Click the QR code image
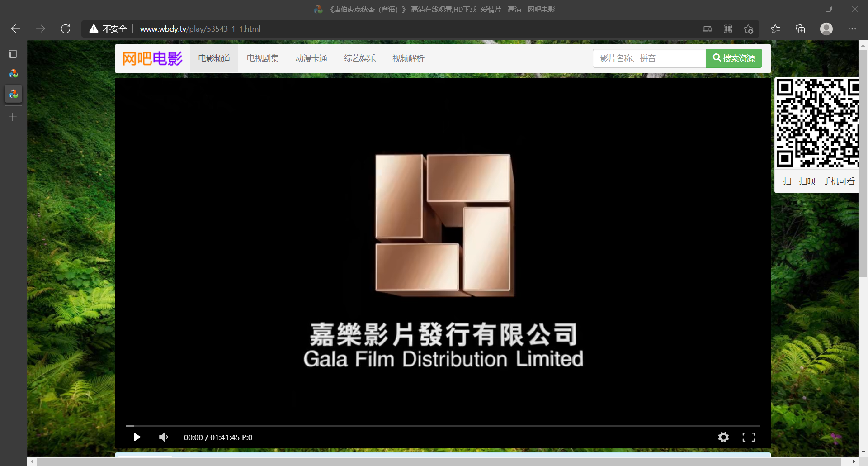 point(817,123)
